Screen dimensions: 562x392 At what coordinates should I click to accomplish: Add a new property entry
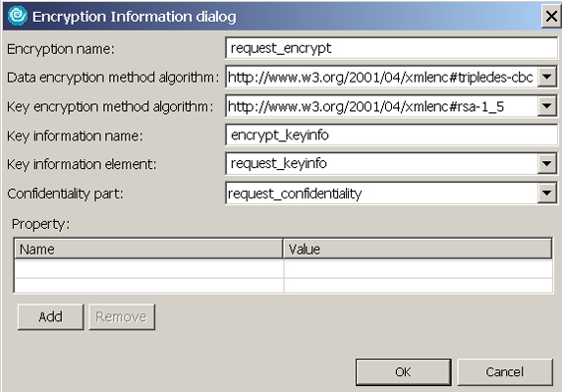click(50, 316)
